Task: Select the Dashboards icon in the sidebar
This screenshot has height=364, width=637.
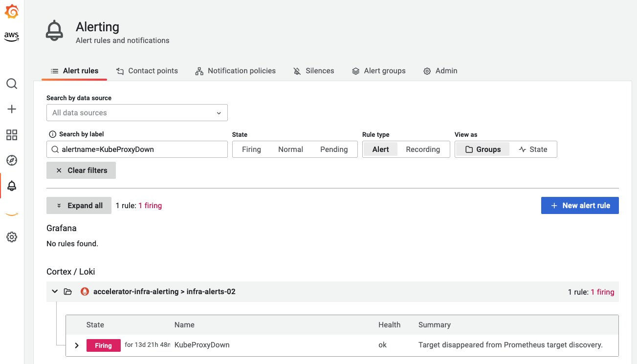Action: point(12,135)
